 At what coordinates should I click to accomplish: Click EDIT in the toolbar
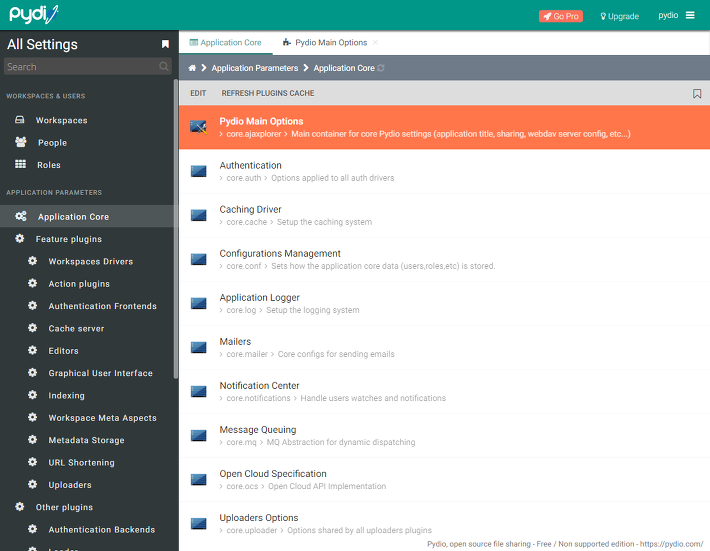[198, 93]
